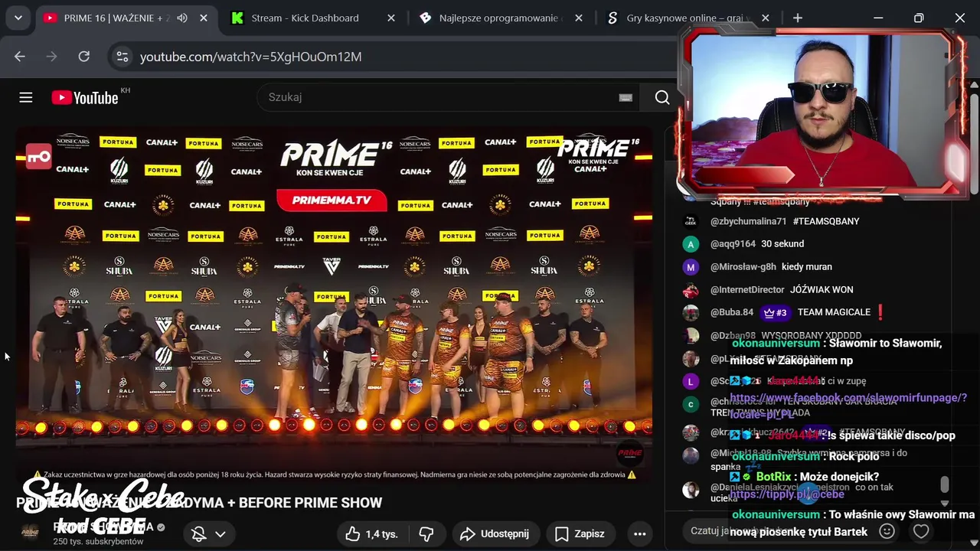
Task: Close the Kick Dashboard tab
Action: [390, 18]
